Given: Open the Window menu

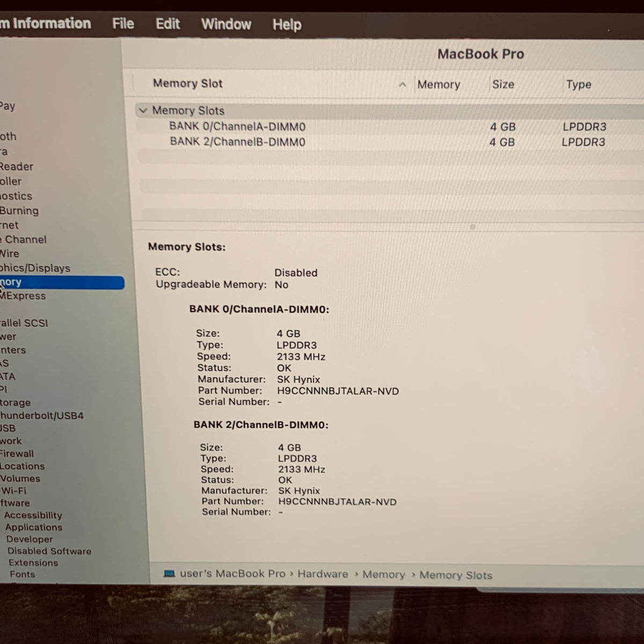Looking at the screenshot, I should point(226,24).
